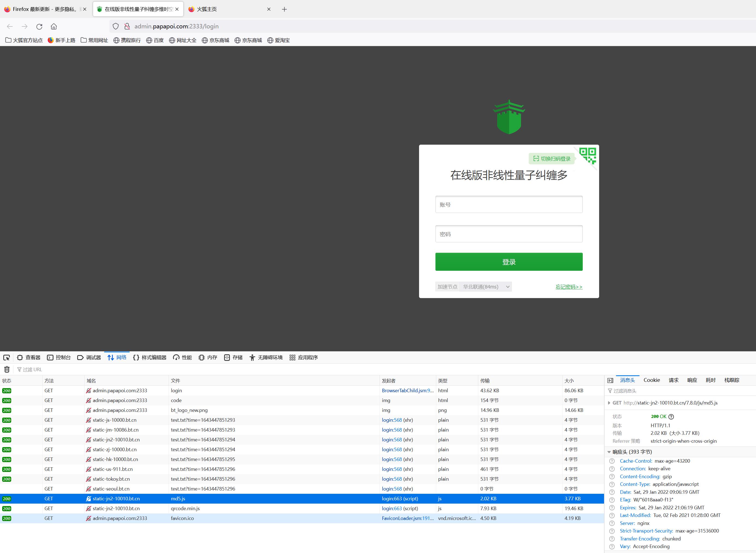Image resolution: width=756 pixels, height=553 pixels.
Task: Expand the GET md5.js request URL
Action: tap(609, 403)
